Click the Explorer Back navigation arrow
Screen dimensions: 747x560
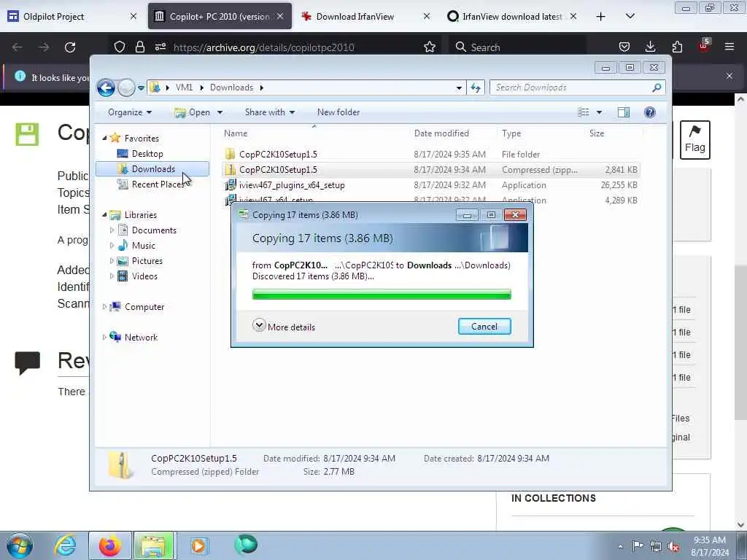tap(106, 87)
